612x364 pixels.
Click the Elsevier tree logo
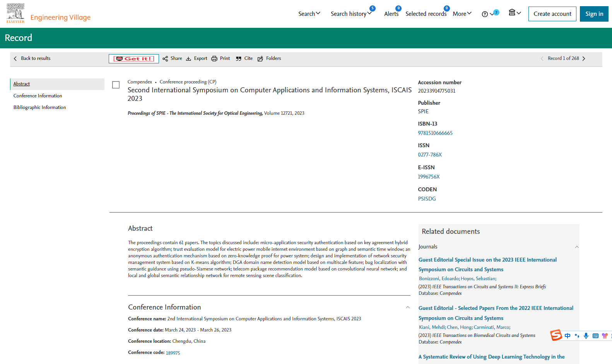coord(15,13)
